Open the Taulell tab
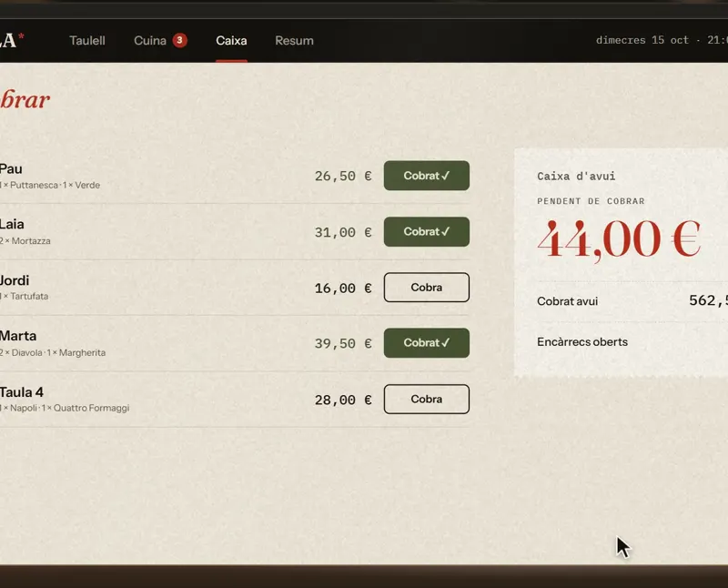The width and height of the screenshot is (728, 588). pyautogui.click(x=87, y=41)
